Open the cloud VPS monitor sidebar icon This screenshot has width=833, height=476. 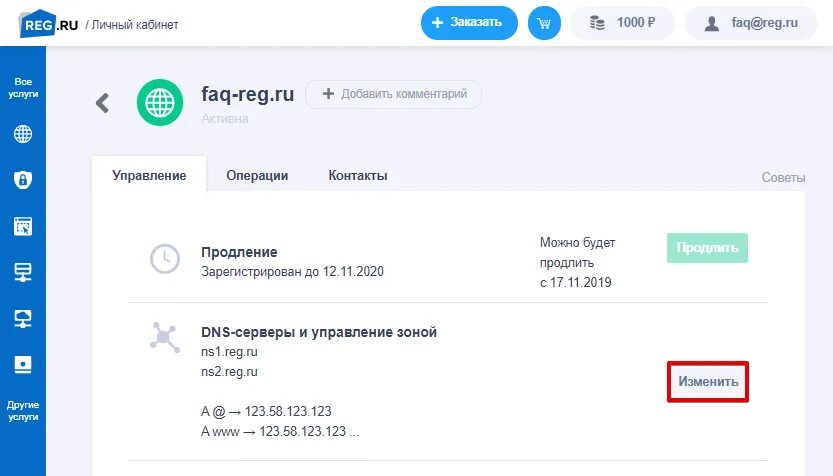[23, 318]
